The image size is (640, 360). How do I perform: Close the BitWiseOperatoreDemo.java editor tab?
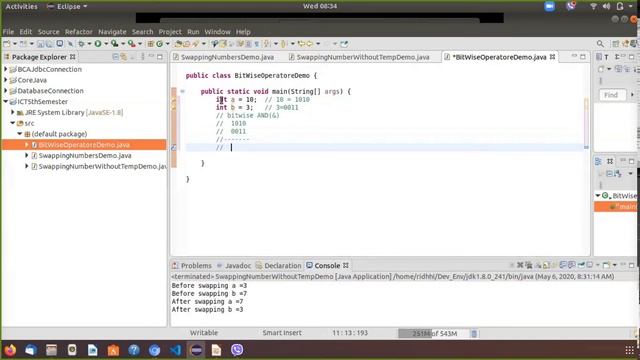pos(553,57)
